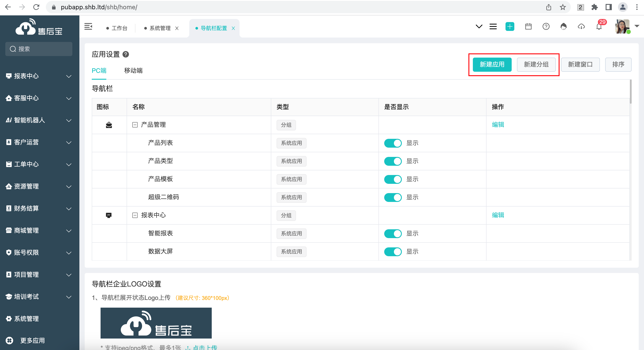
Task: Go back with the browser back arrow
Action: tap(8, 7)
